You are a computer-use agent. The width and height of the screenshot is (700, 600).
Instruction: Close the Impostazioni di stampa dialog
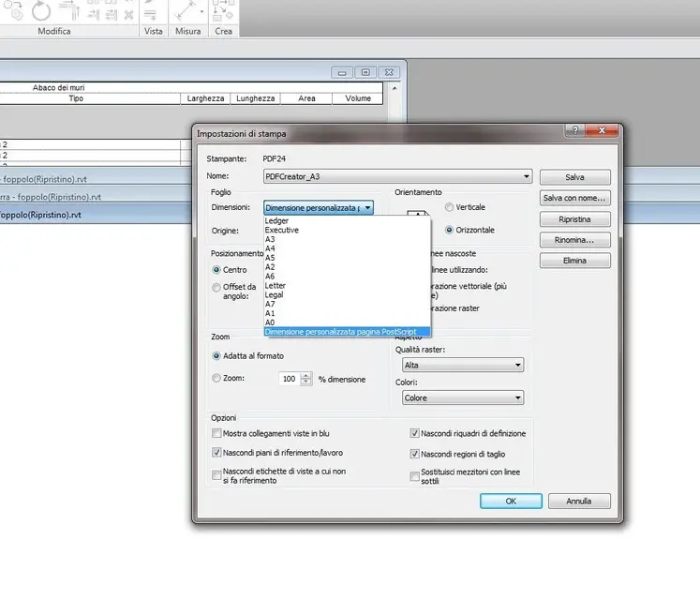602,130
